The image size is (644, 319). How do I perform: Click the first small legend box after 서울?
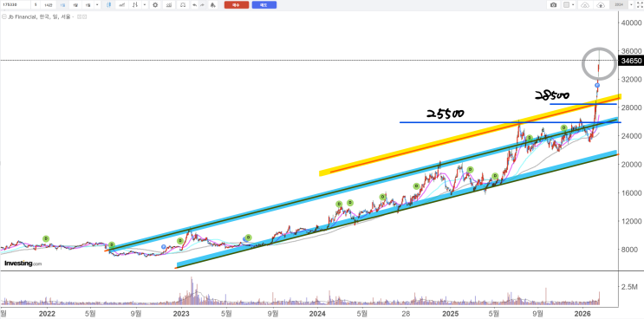[79, 16]
